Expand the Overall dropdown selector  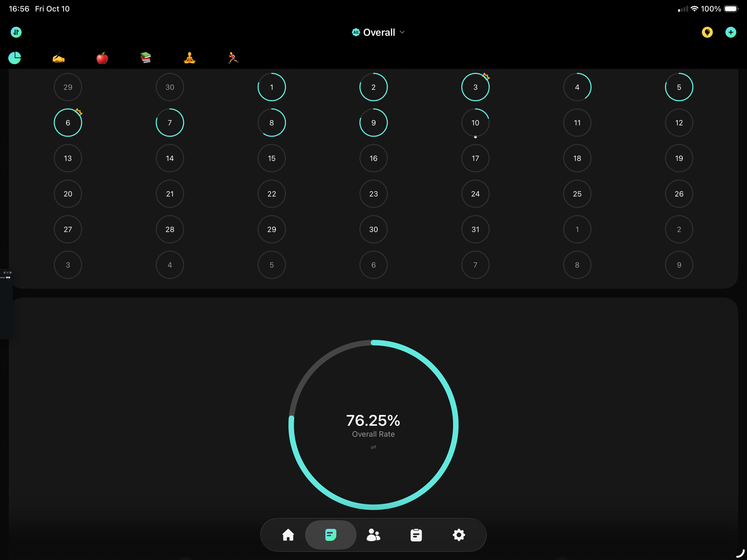point(378,33)
